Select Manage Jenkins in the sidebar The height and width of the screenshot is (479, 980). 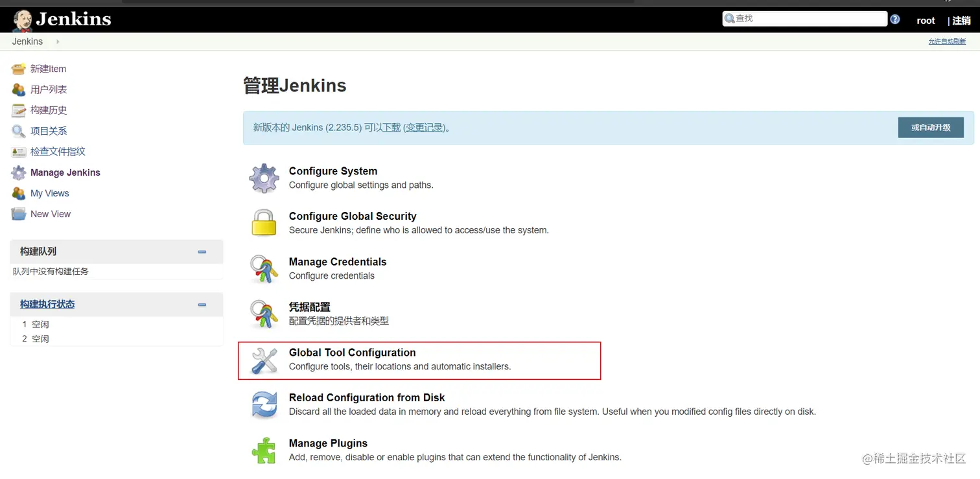65,172
